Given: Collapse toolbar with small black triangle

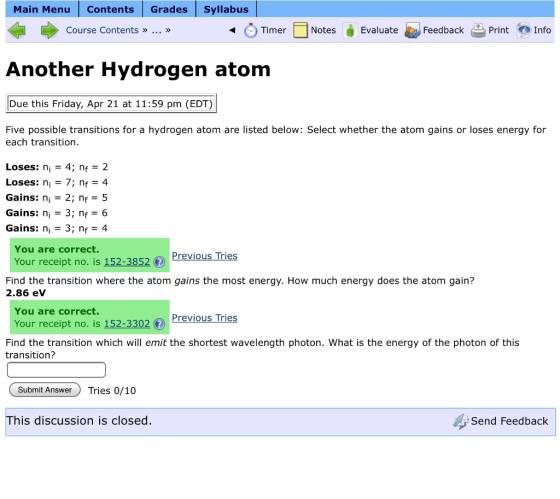Looking at the screenshot, I should click(x=232, y=30).
